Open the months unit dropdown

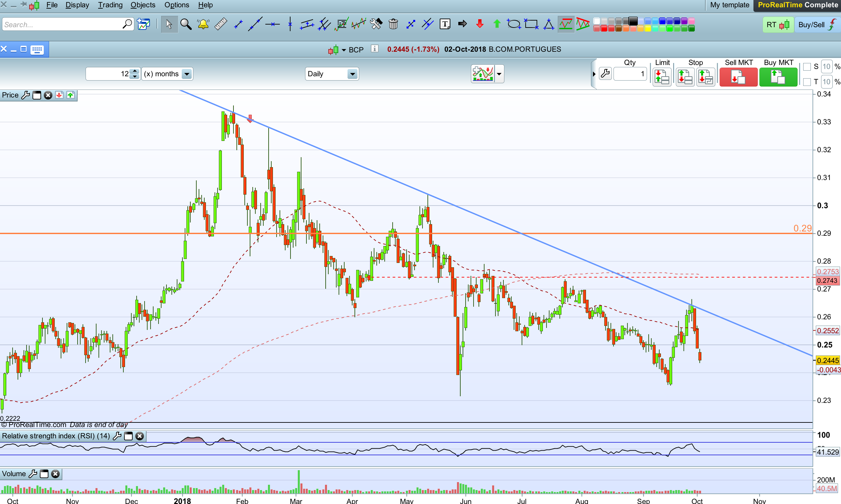click(187, 74)
